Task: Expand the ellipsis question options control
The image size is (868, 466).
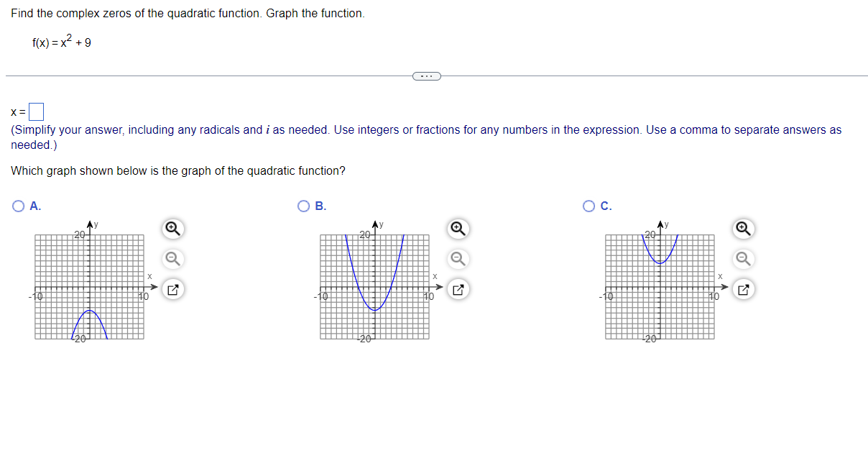Action: (x=427, y=76)
